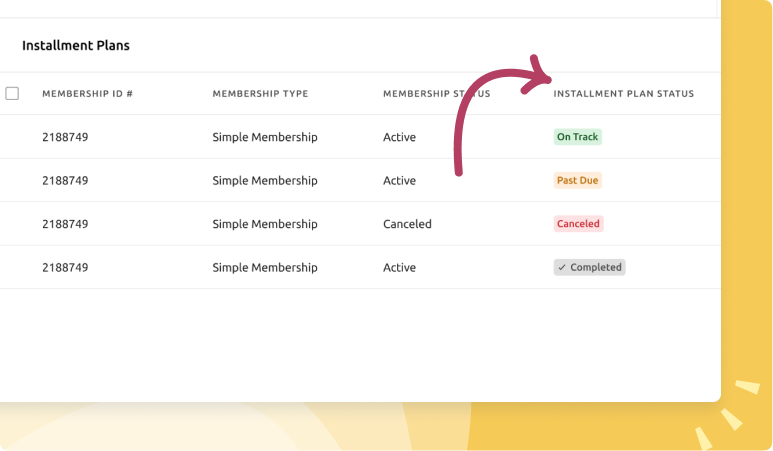This screenshot has width=773, height=451.
Task: Click the Installment Plan Status column header
Action: point(623,94)
